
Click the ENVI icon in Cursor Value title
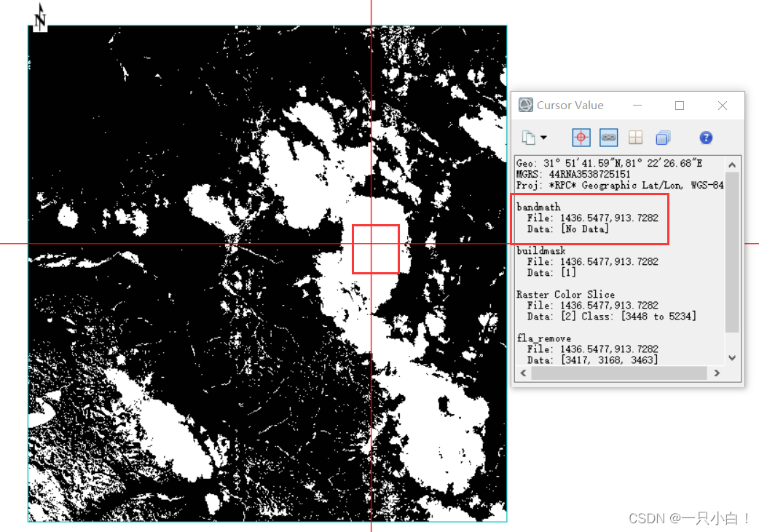coord(526,105)
